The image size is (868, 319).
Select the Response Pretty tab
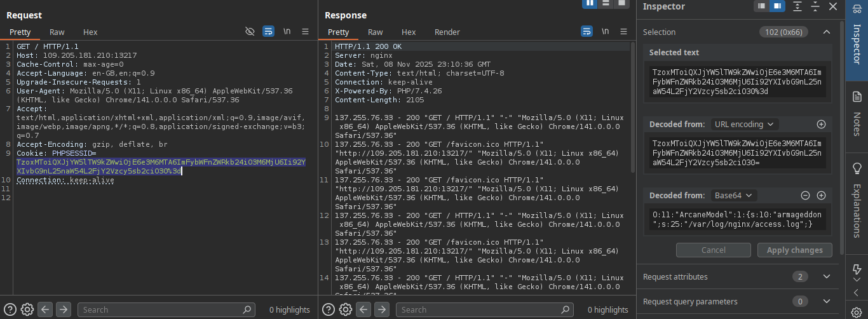coord(338,32)
